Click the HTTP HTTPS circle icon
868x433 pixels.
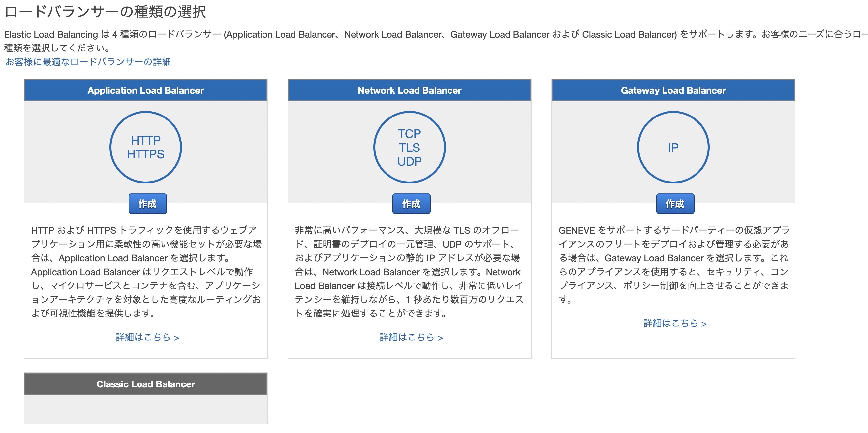tap(145, 147)
